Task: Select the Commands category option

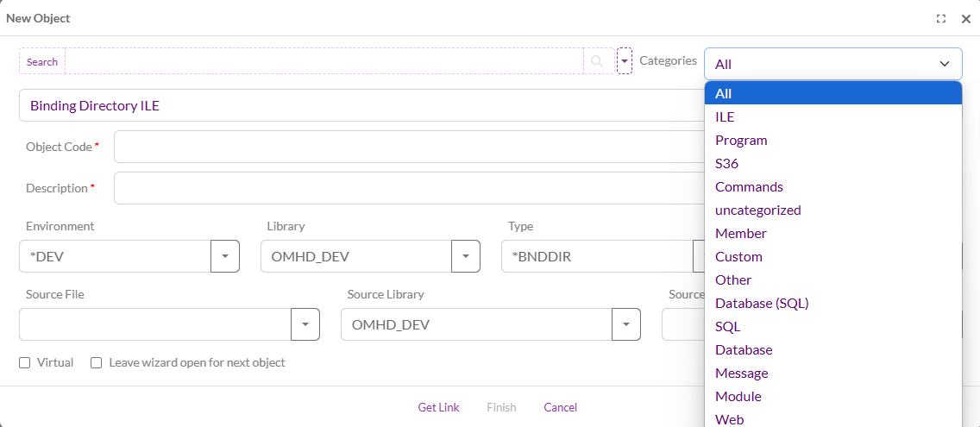Action: (x=749, y=186)
